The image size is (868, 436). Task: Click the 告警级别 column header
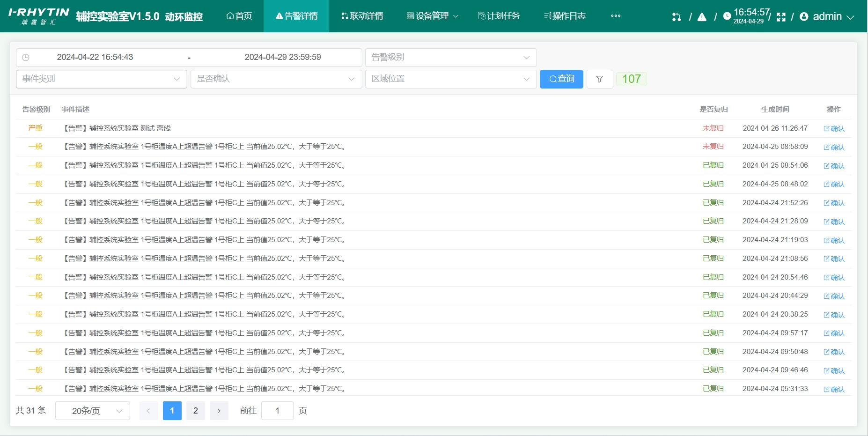click(x=36, y=110)
